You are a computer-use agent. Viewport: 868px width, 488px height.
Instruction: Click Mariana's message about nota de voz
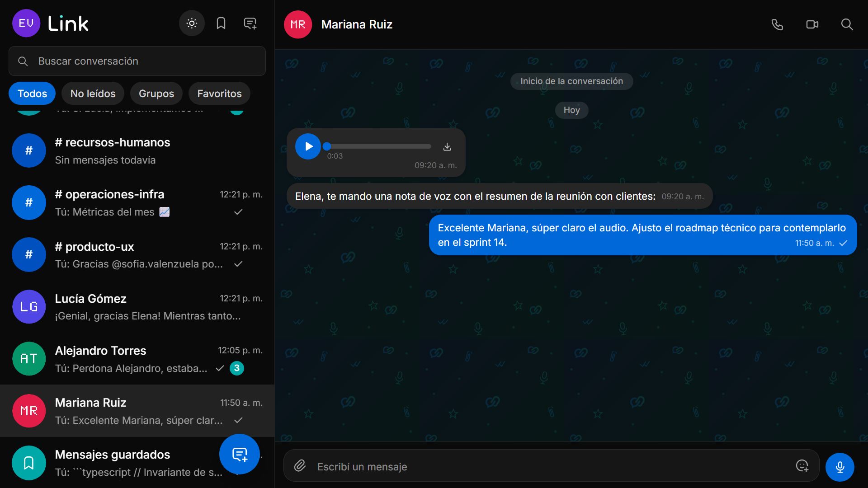500,196
